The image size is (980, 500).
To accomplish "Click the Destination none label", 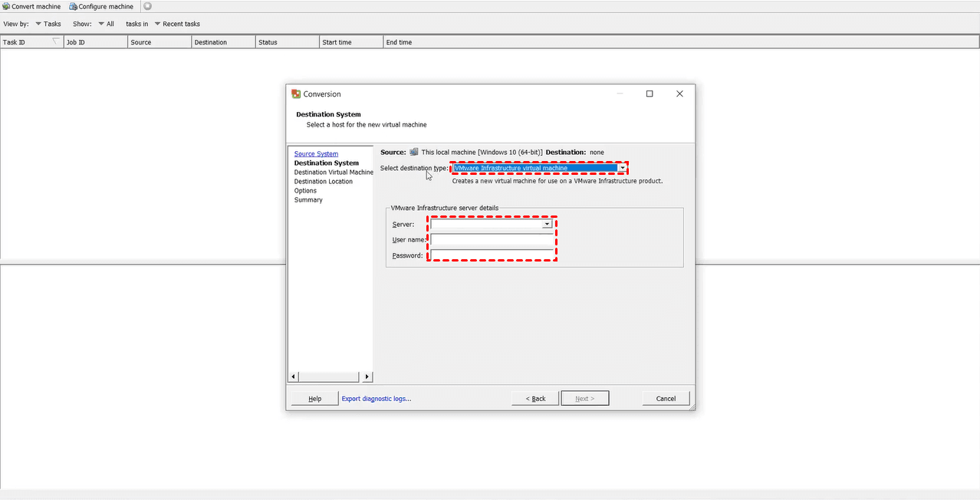I will coord(575,152).
